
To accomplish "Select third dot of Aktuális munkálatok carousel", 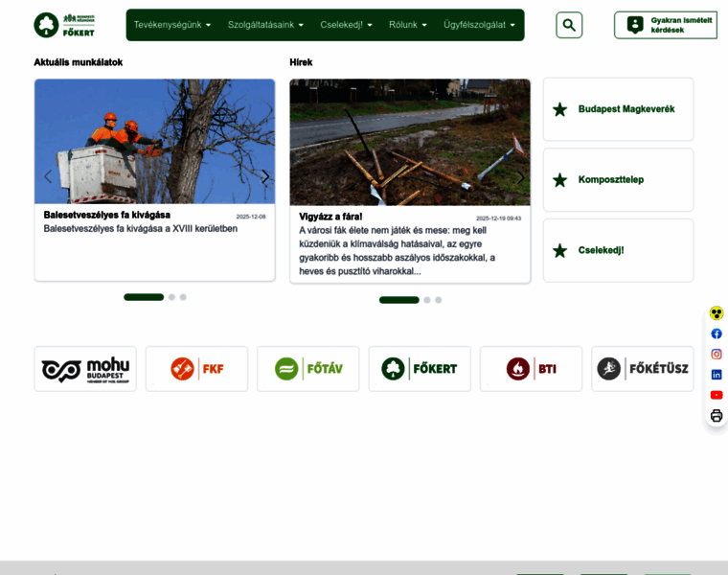I will pos(183,297).
